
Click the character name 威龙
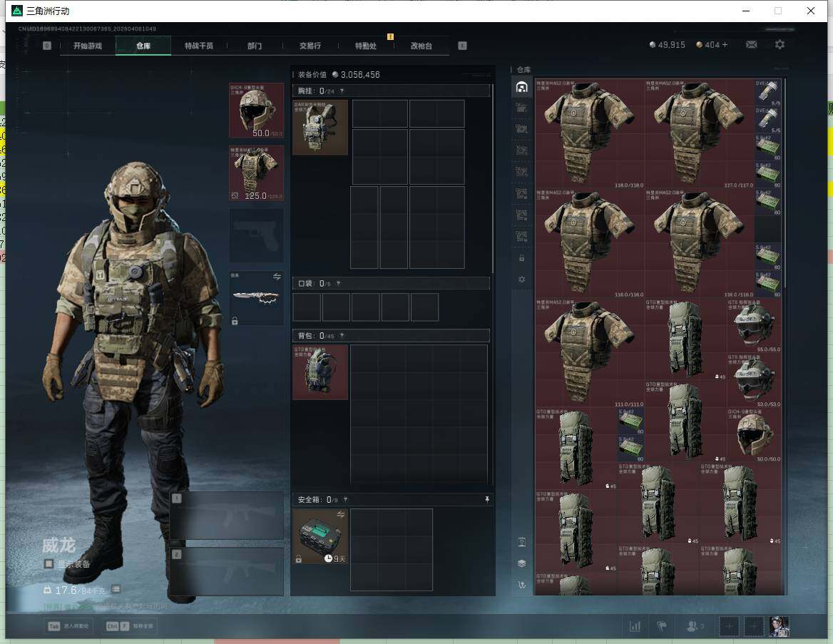point(59,545)
